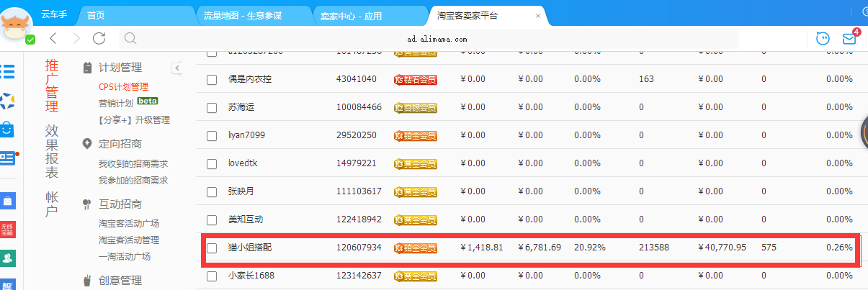Viewport: 868px width, 290px height.
Task: Open the red 无线宝箱 sidebar icon
Action: 8,230
